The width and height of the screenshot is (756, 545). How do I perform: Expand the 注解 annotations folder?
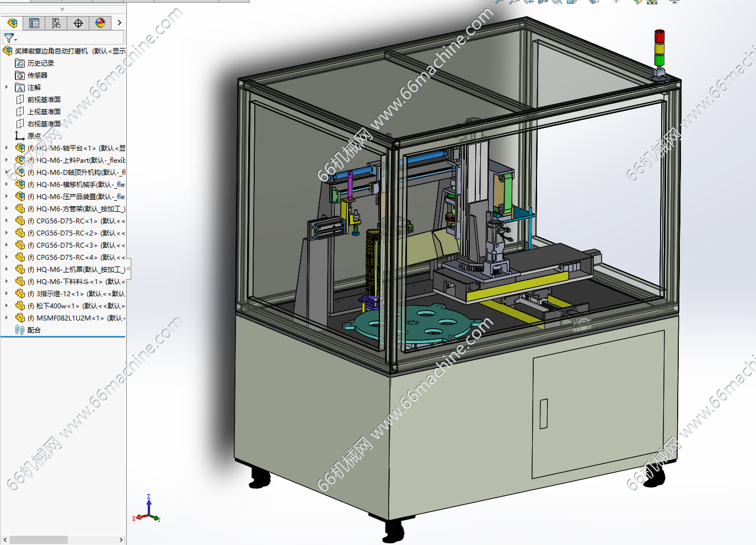7,87
